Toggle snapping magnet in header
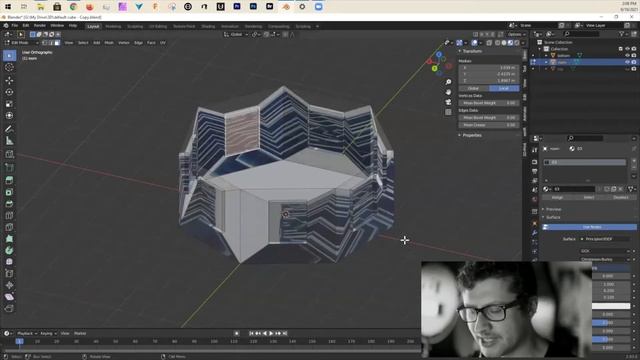Viewport: 640px width, 360px height. tap(267, 34)
